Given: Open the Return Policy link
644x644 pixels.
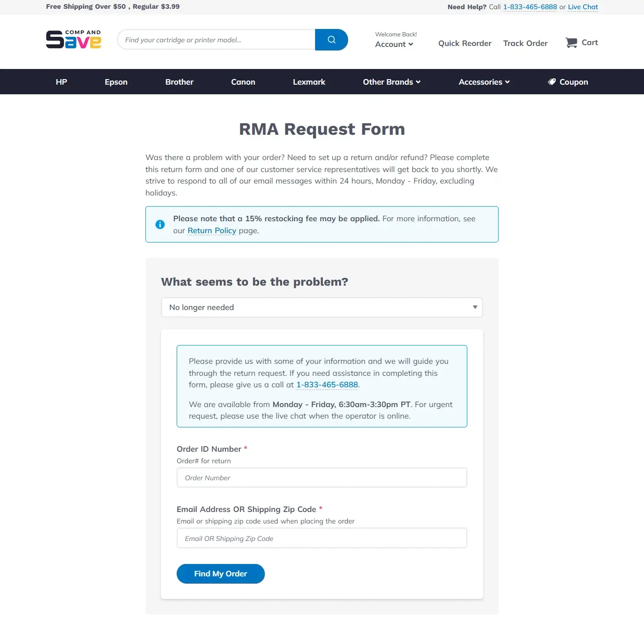Looking at the screenshot, I should (212, 230).
